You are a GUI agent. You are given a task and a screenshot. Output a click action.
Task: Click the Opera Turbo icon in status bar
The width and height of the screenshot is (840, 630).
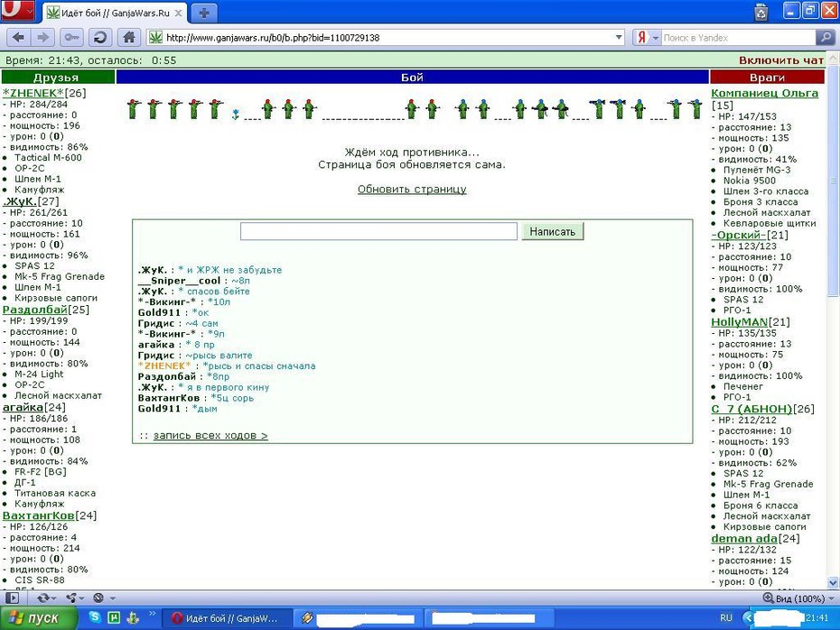tap(98, 598)
